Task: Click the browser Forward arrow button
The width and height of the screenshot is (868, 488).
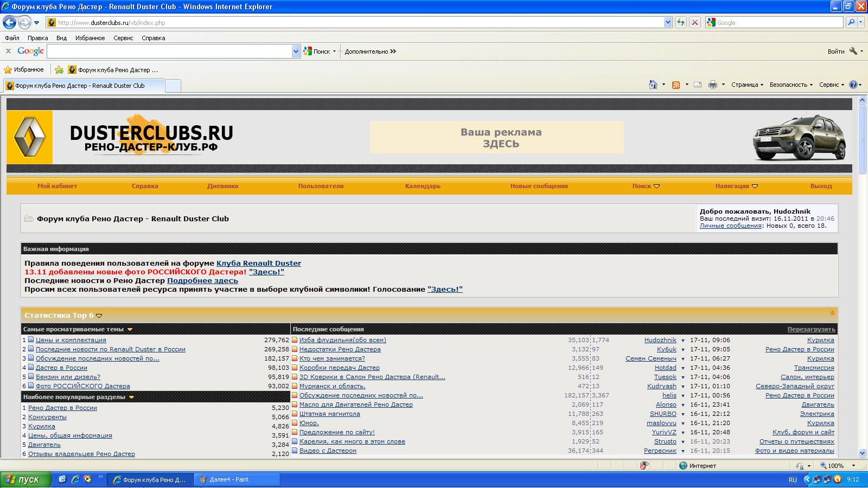Action: pyautogui.click(x=24, y=22)
